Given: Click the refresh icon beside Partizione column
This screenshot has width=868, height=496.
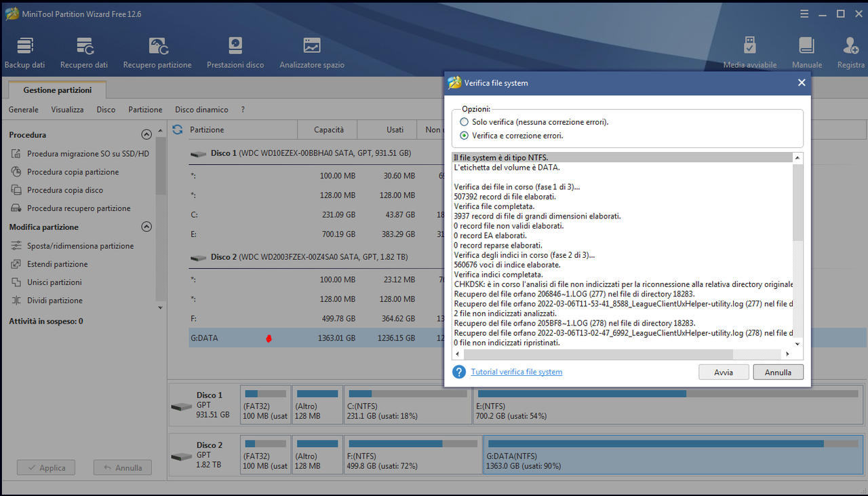Looking at the screenshot, I should [178, 130].
